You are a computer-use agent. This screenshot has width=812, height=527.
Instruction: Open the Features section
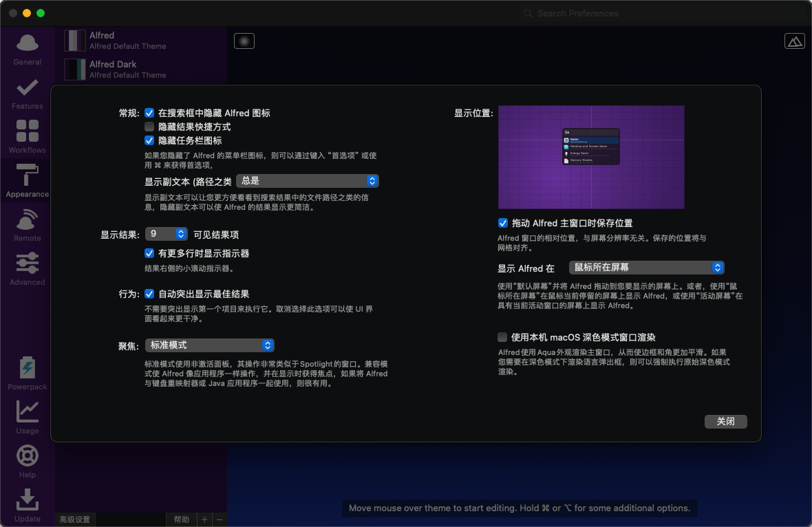tap(28, 94)
